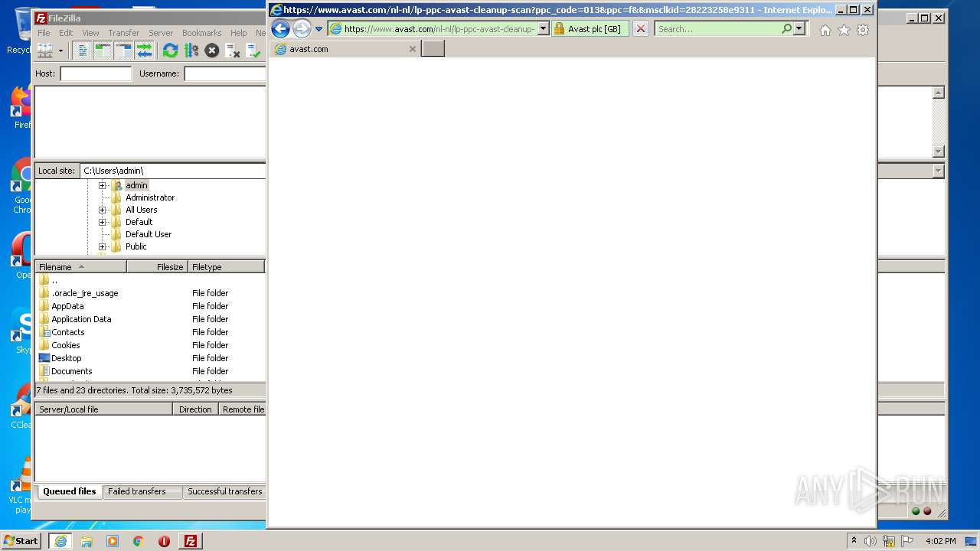Open FileZilla Bookmarks menu
Viewport: 980px width, 551px height.
[201, 33]
